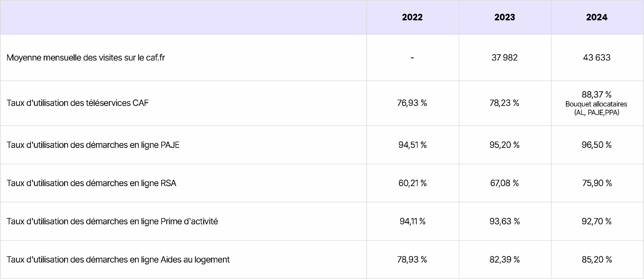Select the Prime d'activité row label

click(112, 221)
